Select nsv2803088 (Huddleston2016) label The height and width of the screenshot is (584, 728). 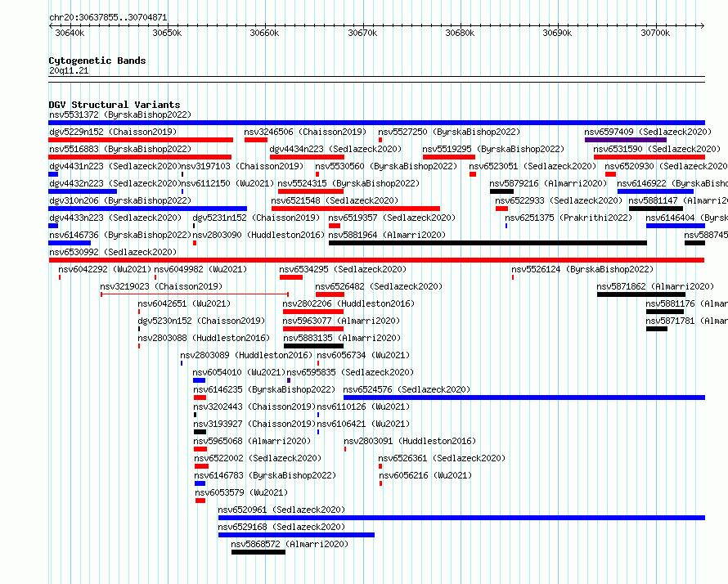tap(204, 338)
